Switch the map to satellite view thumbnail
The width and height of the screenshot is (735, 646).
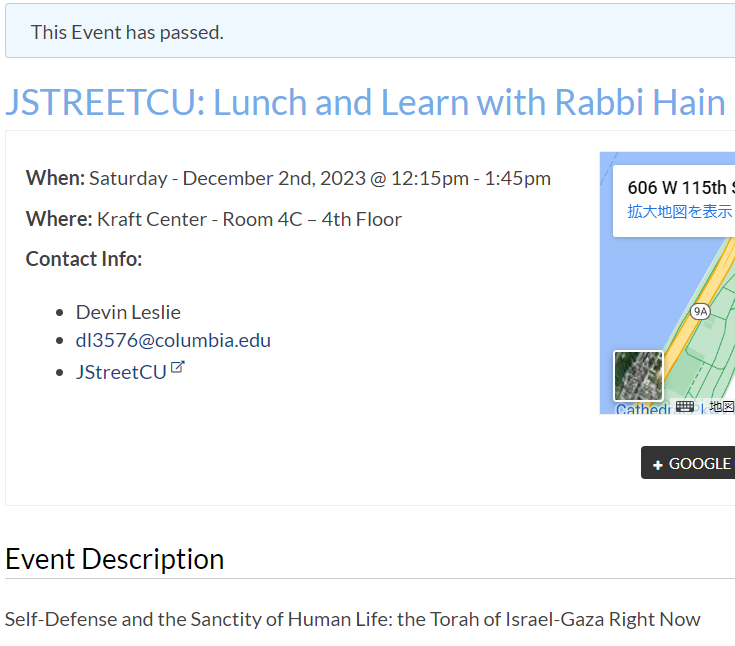[638, 376]
